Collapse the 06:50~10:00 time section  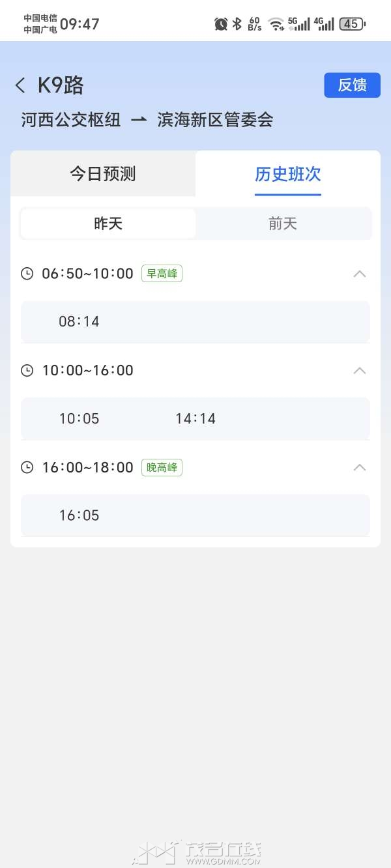click(360, 274)
